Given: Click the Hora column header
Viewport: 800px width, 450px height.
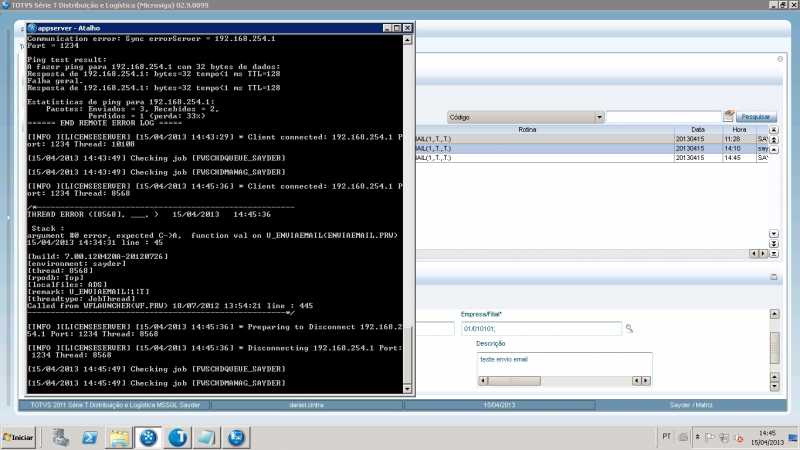Looking at the screenshot, I should pos(739,130).
